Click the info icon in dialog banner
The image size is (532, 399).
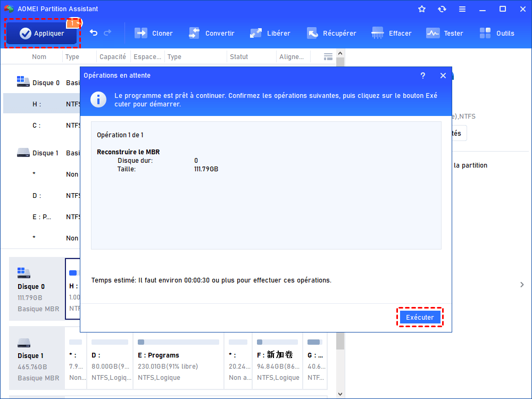tap(98, 100)
